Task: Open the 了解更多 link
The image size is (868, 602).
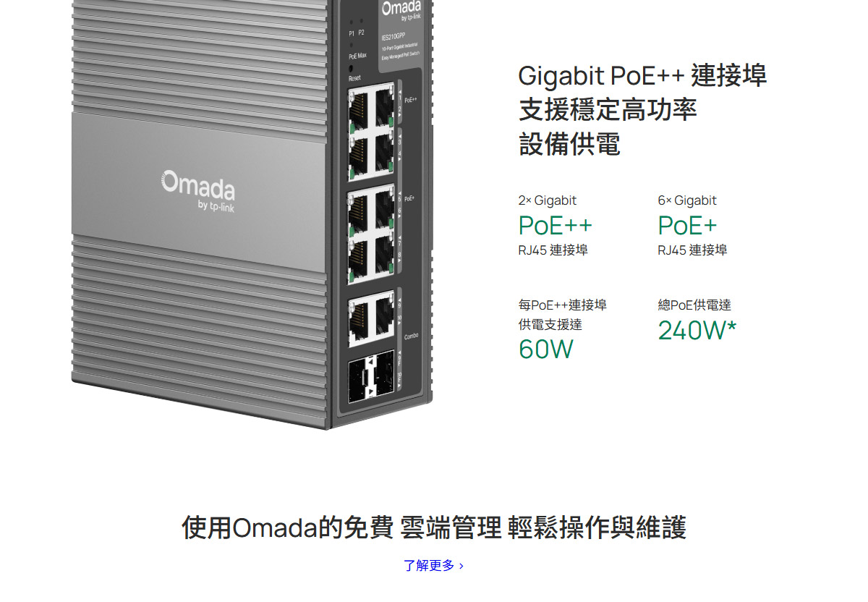Action: click(x=433, y=565)
